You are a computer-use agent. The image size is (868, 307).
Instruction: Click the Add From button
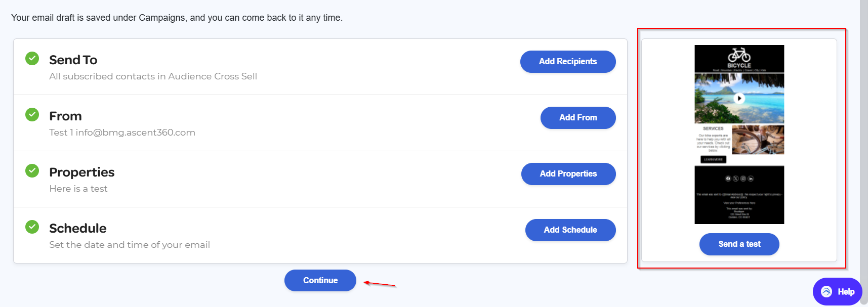[x=578, y=118]
